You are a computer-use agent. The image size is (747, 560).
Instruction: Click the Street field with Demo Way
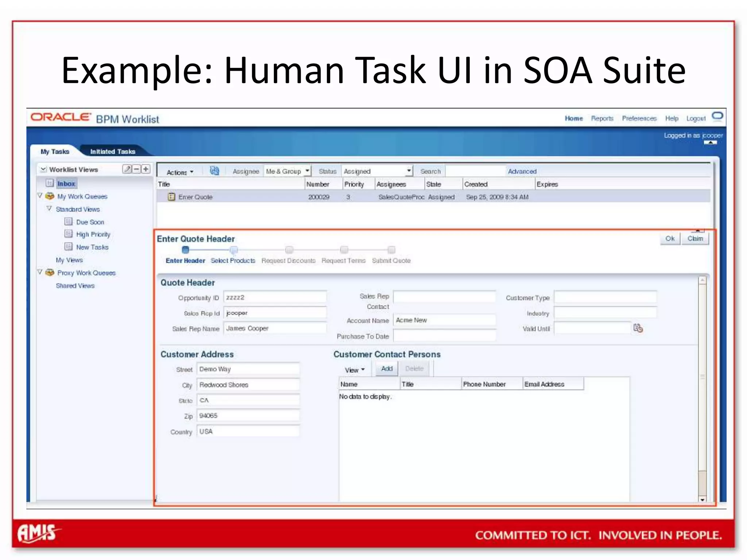[248, 369]
